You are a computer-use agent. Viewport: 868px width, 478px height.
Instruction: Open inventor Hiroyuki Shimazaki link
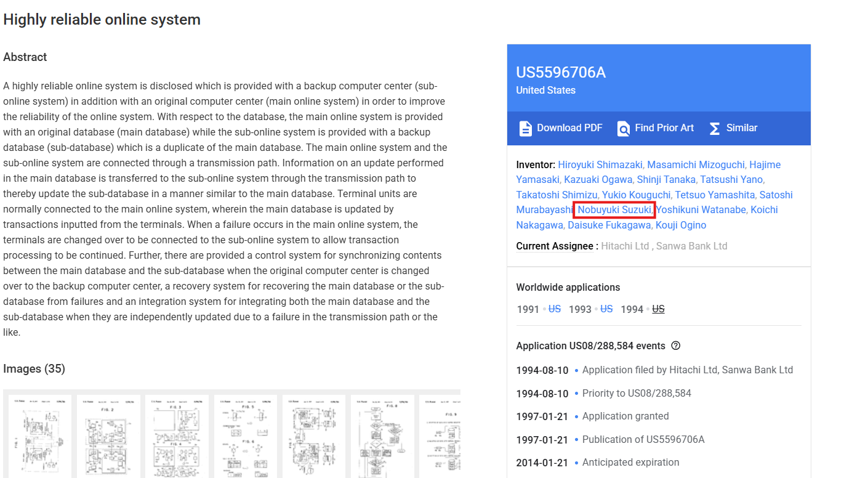coord(601,164)
